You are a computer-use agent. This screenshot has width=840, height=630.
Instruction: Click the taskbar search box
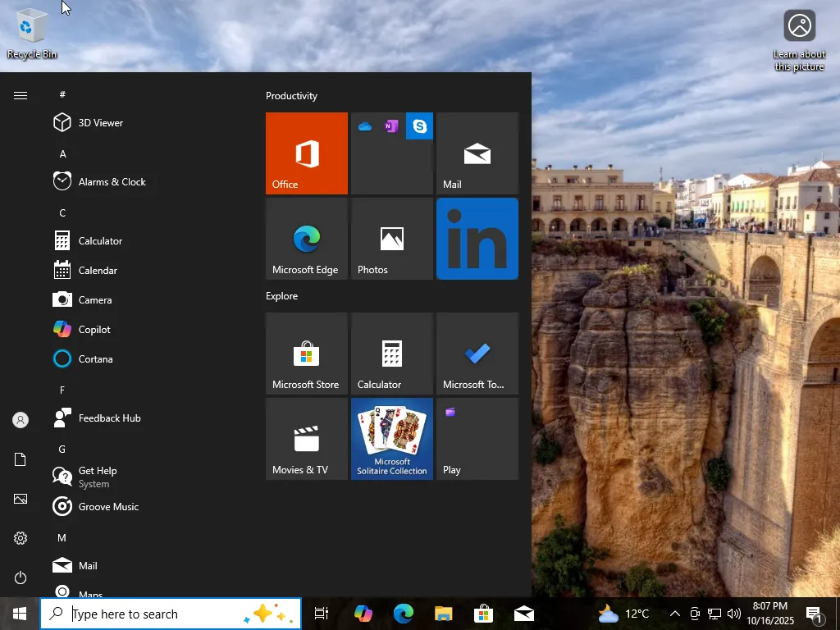coord(156,614)
